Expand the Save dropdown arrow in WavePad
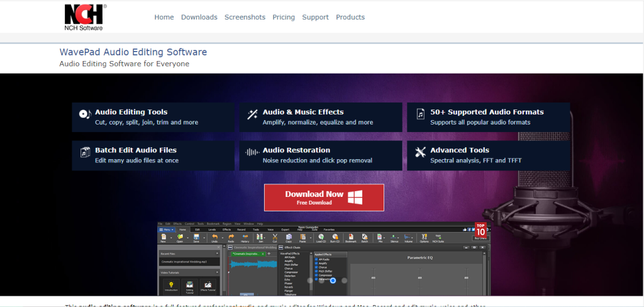Screen dimensions: 644x307 [x=204, y=238]
